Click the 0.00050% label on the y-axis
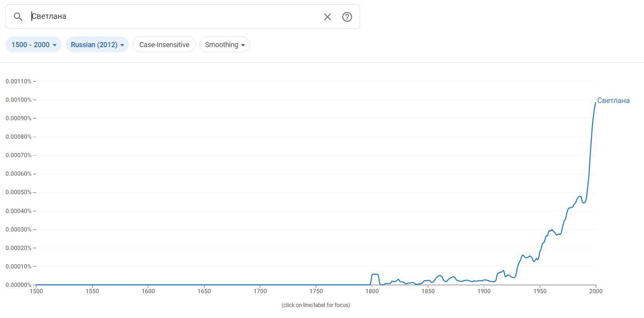This screenshot has height=318, width=644. 18,192
